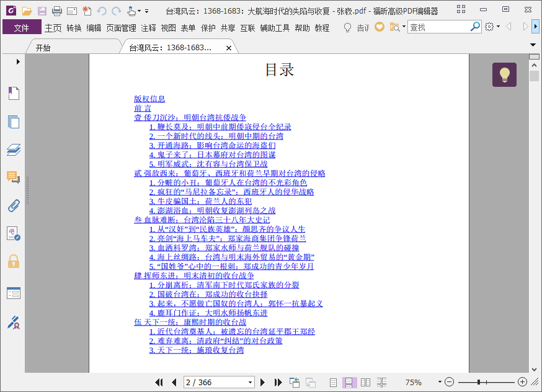Open the Form fields panel icon
The width and height of the screenshot is (542, 392).
14,293
